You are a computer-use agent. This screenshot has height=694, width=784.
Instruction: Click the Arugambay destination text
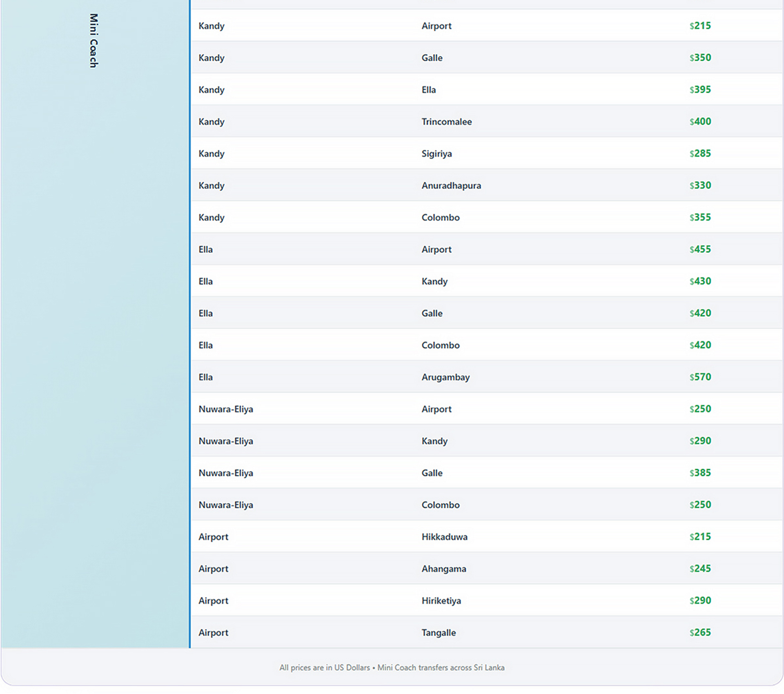click(x=445, y=377)
